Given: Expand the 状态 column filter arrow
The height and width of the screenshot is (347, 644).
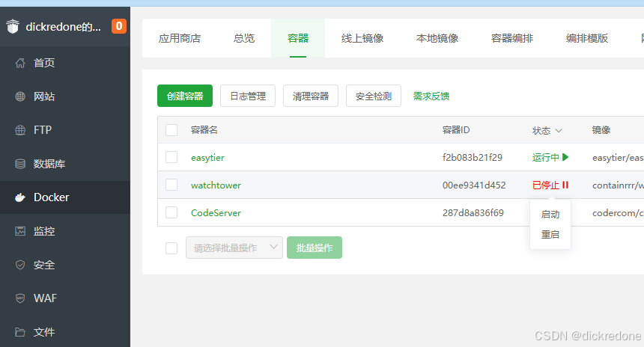Looking at the screenshot, I should coord(559,130).
